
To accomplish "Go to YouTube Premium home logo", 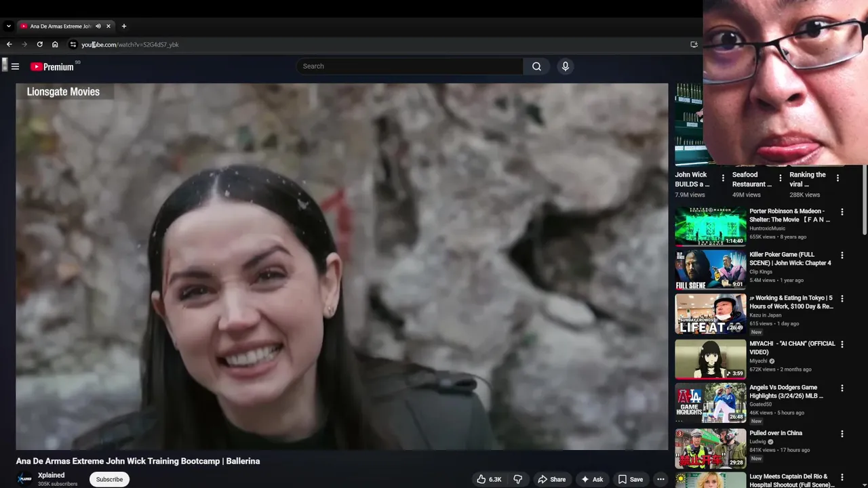I will coord(52,66).
